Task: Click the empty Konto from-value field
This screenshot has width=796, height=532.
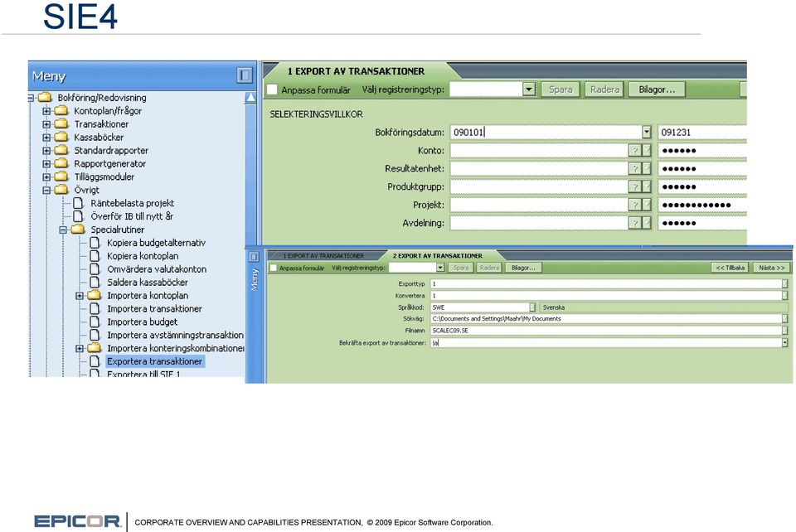Action: [539, 150]
